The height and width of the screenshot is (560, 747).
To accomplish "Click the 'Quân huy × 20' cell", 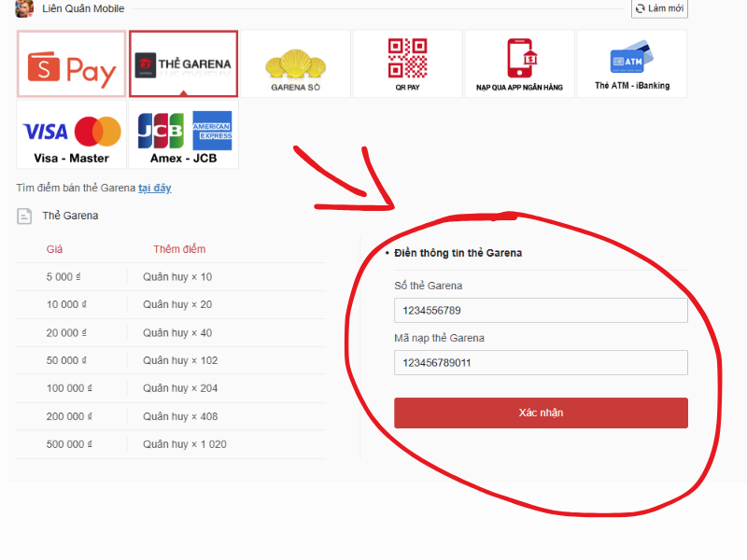I will (x=177, y=305).
